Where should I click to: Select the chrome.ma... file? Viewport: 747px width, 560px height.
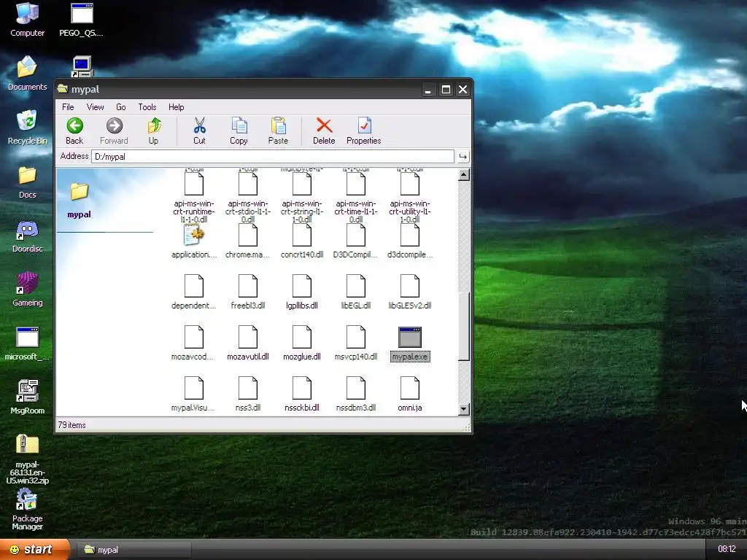click(x=248, y=241)
